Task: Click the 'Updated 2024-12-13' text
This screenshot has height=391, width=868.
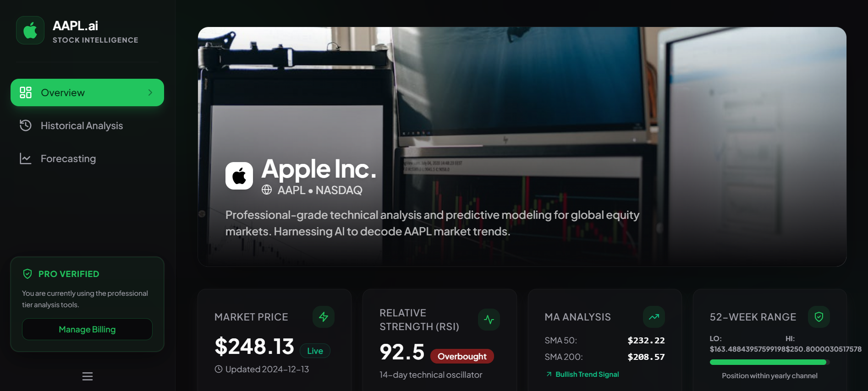Action: point(267,369)
